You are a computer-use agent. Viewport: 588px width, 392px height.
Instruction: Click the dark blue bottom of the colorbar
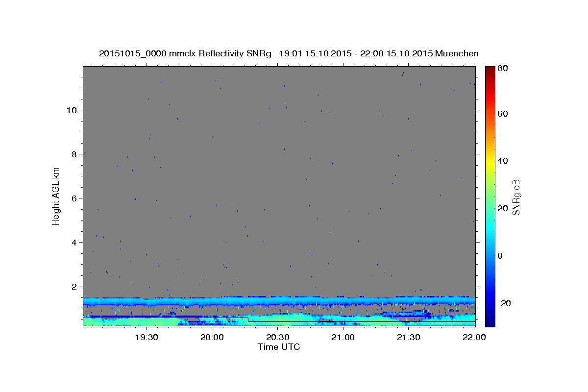(x=490, y=321)
